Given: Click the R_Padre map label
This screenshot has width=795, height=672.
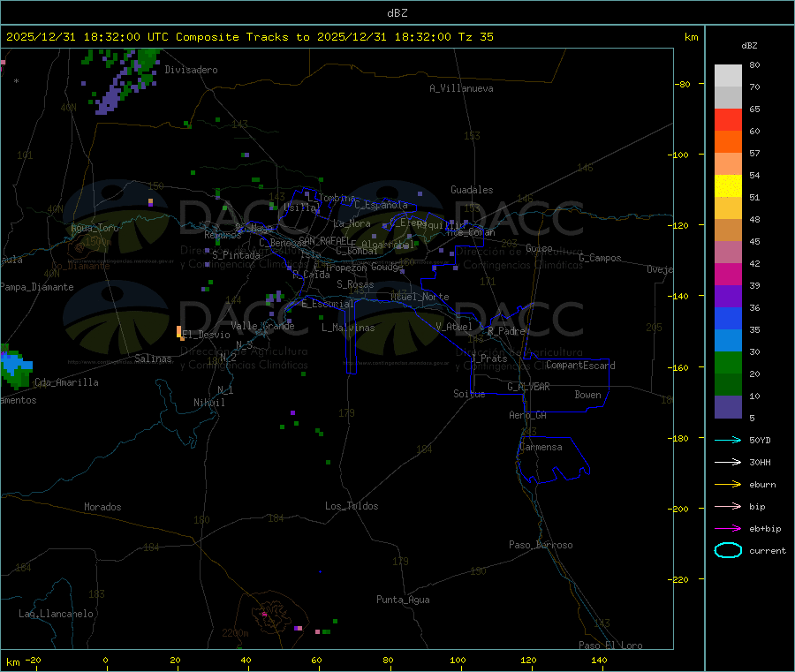Looking at the screenshot, I should coord(506,331).
